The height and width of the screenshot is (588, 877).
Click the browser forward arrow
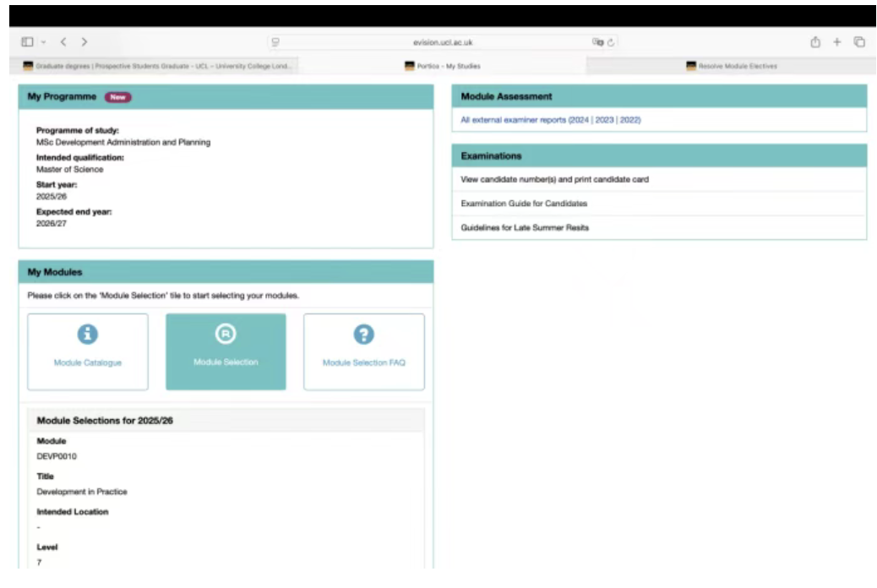tap(84, 41)
